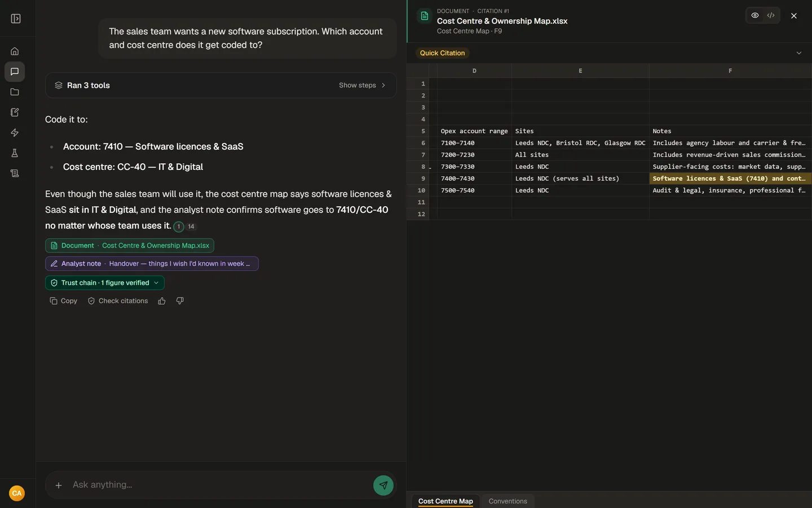Viewport: 812px width, 508px height.
Task: Open the flask lab icon in sidebar
Action: (x=15, y=153)
